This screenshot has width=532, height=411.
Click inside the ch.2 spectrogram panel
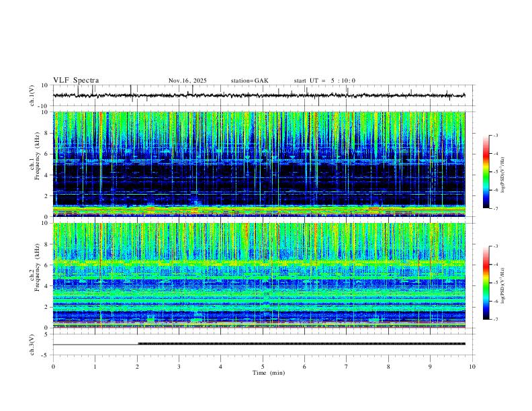point(259,275)
